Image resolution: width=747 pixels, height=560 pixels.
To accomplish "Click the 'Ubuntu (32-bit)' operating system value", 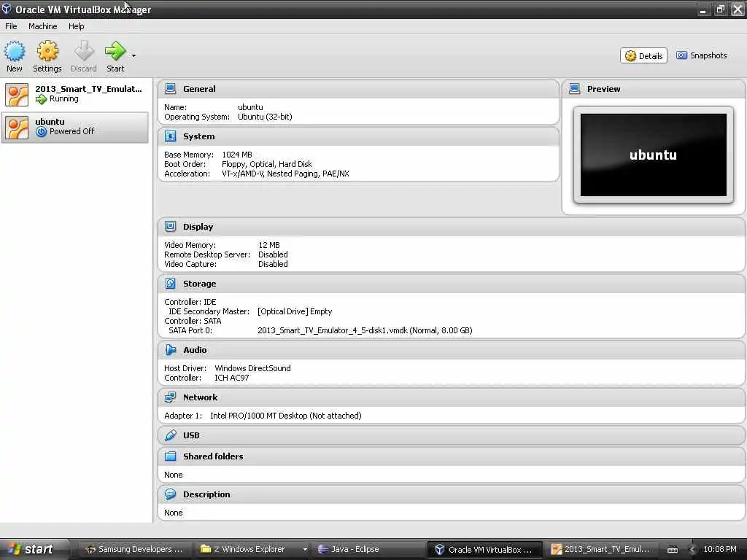I will [x=265, y=117].
